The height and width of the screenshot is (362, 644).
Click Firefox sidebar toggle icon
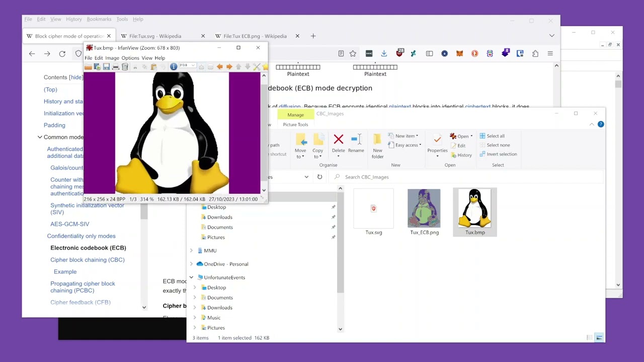pyautogui.click(x=429, y=53)
